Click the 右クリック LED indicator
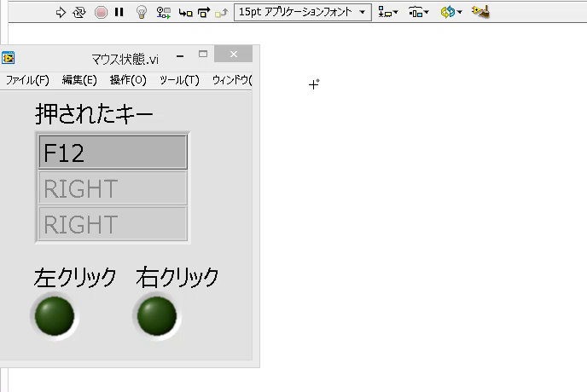This screenshot has width=587, height=392. click(x=157, y=316)
